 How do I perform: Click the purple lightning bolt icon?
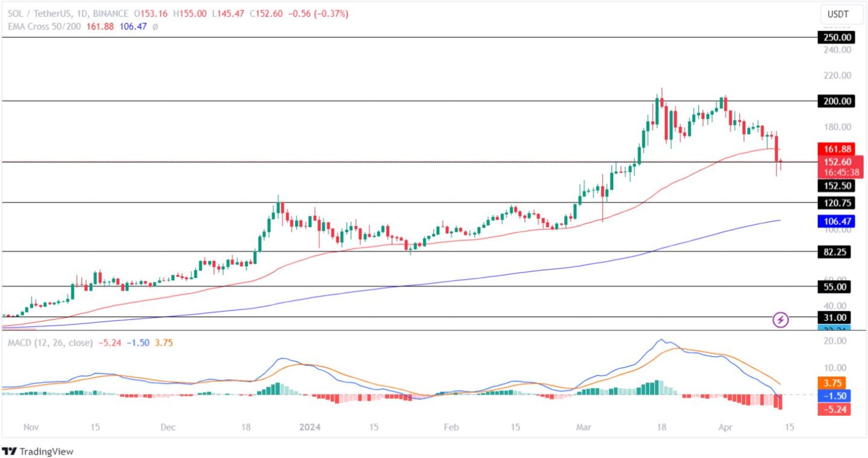780,320
